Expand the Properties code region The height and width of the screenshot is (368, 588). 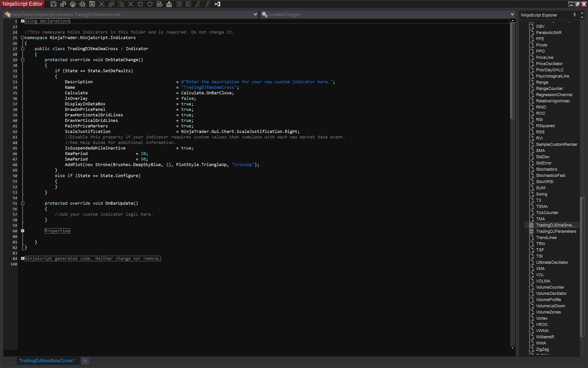(23, 231)
